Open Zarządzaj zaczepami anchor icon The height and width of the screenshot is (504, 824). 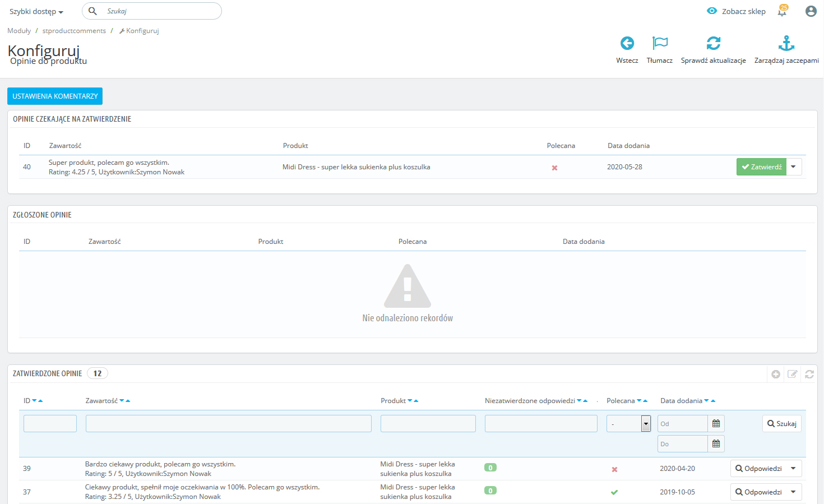[x=786, y=43]
